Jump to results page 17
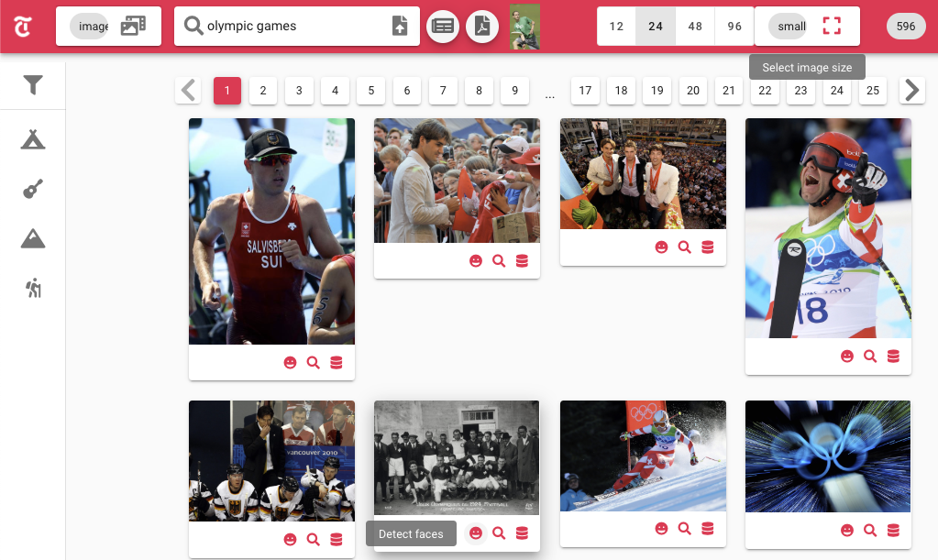The image size is (938, 560). point(585,90)
